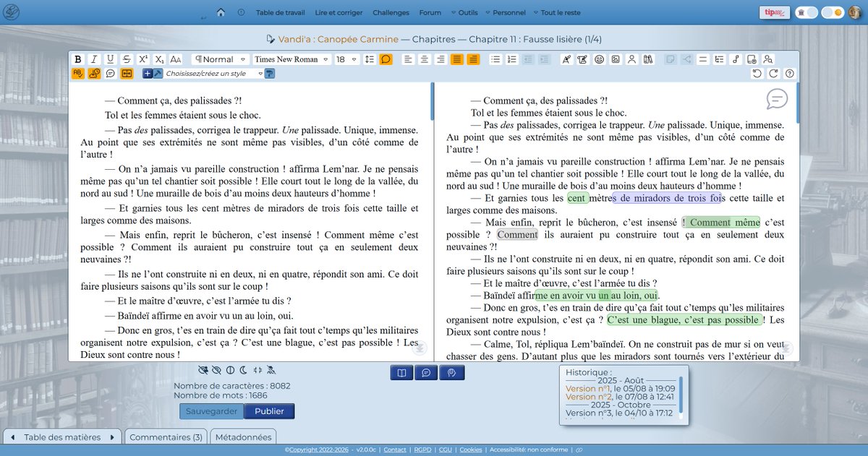Toggle the light/dark theme switch
The width and height of the screenshot is (868, 456).
point(833,12)
